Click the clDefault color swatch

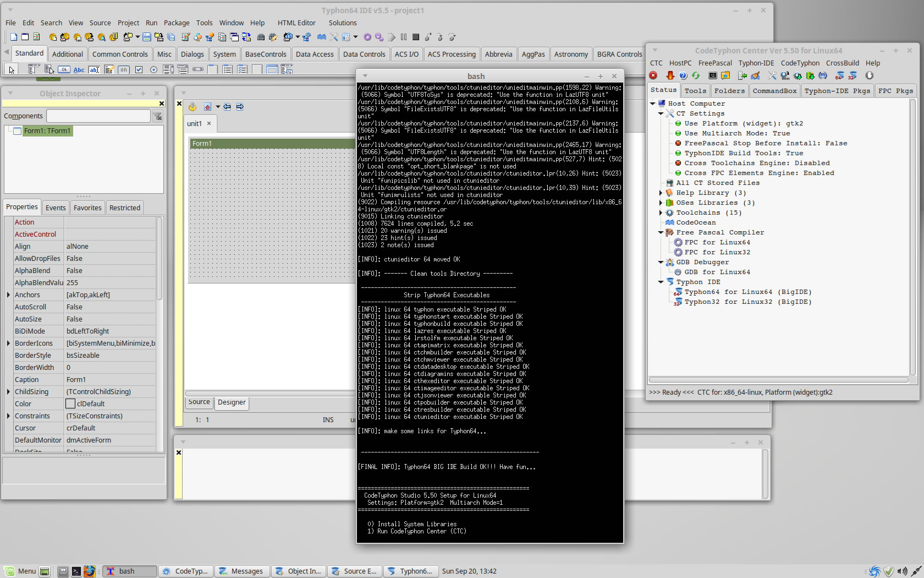70,404
